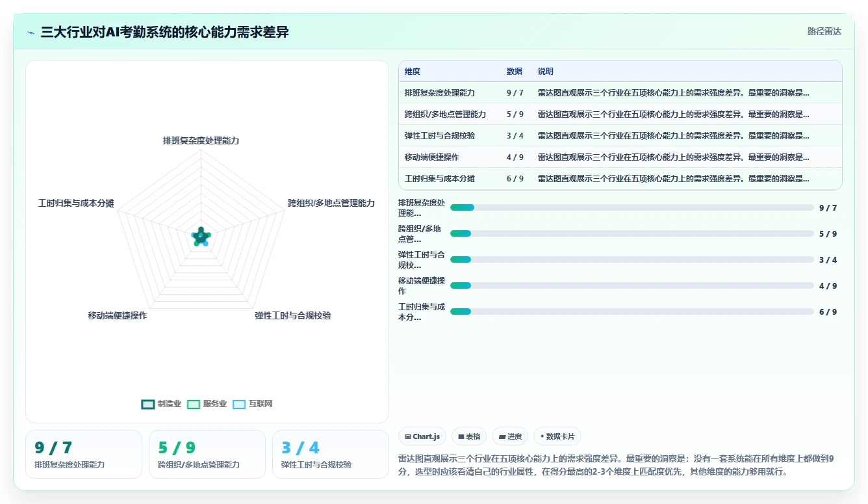Select table row 排班复杂度处理能力

point(620,93)
